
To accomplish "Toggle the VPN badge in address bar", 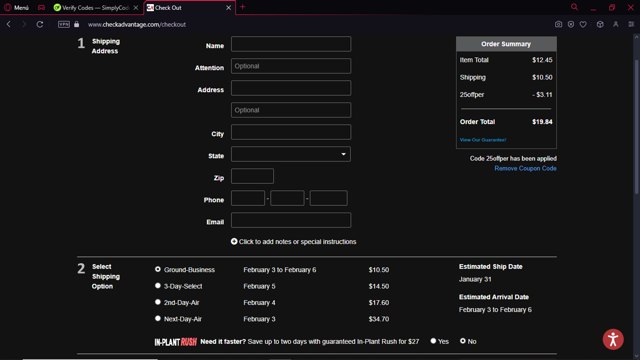I will coord(64,24).
